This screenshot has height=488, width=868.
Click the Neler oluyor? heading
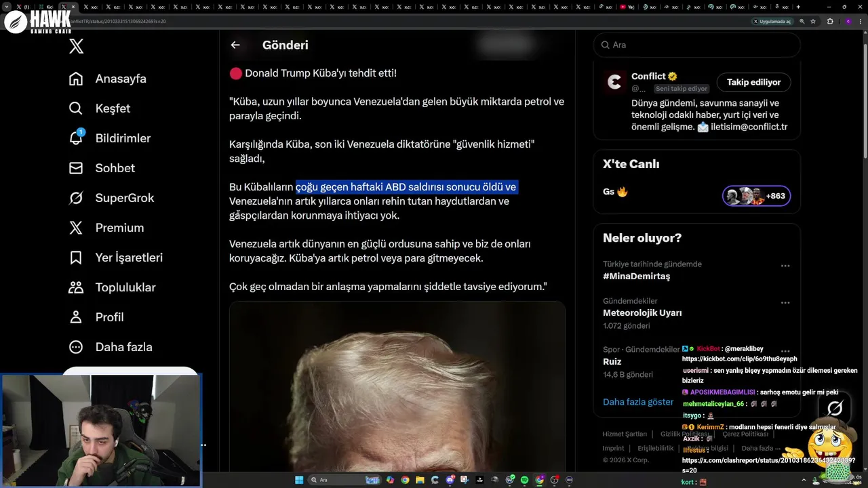click(642, 238)
